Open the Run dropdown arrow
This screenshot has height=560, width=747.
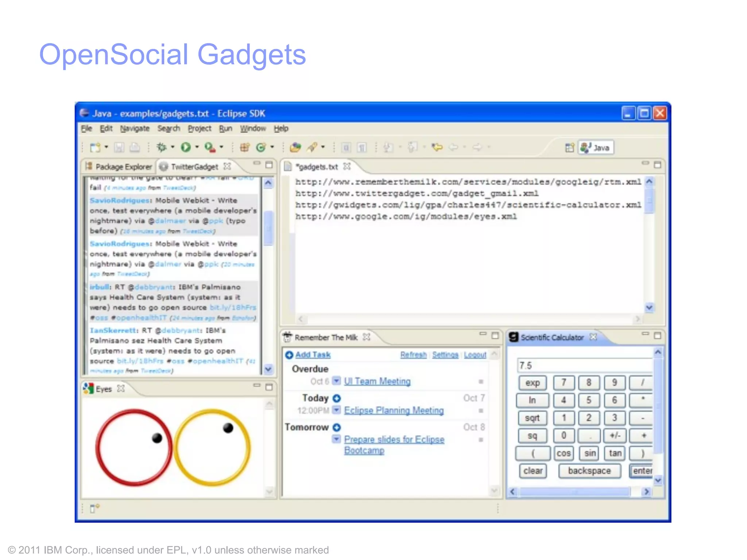(197, 147)
